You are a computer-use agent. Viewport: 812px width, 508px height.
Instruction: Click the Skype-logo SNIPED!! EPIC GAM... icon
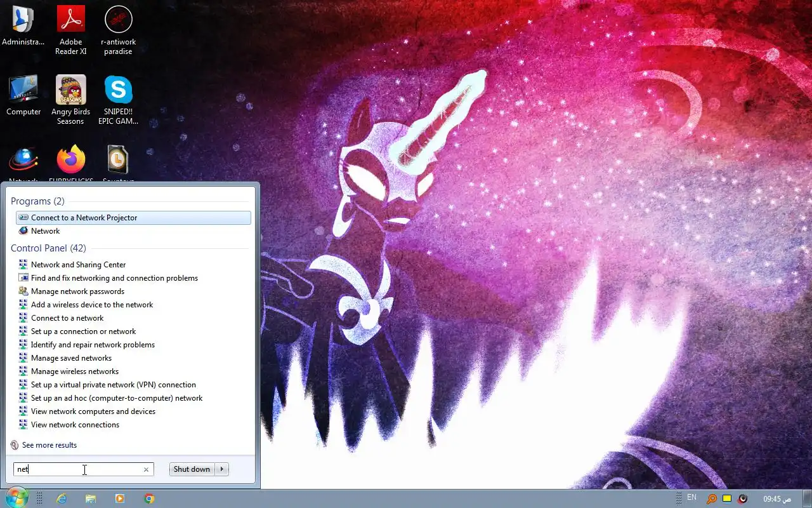tap(119, 100)
